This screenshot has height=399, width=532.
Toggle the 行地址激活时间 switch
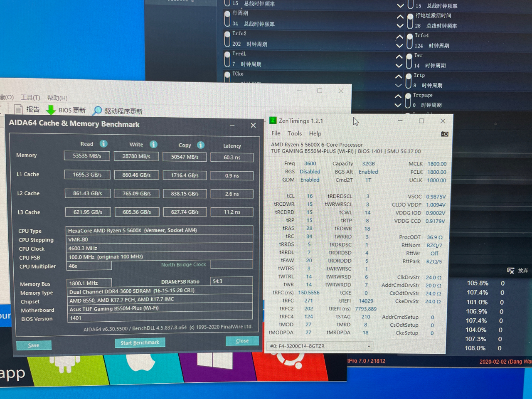(410, 20)
